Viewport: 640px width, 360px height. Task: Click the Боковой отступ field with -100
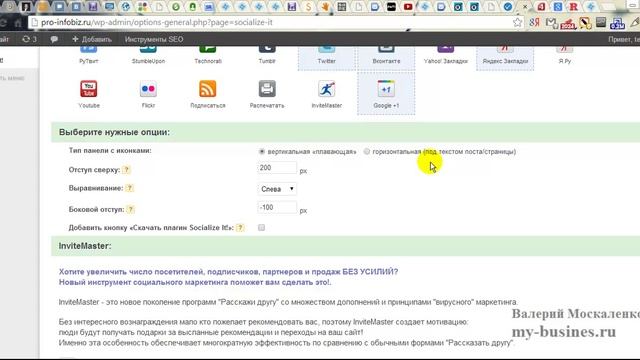(277, 207)
